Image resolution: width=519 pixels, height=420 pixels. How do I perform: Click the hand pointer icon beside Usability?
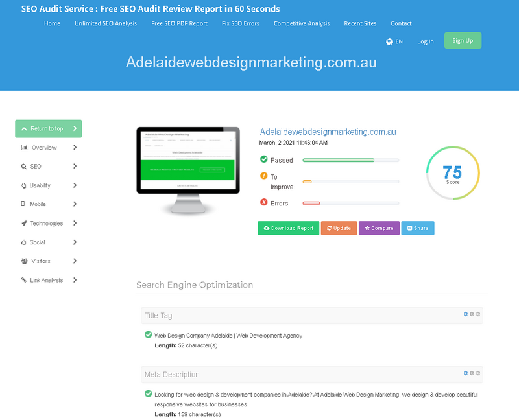pos(23,185)
